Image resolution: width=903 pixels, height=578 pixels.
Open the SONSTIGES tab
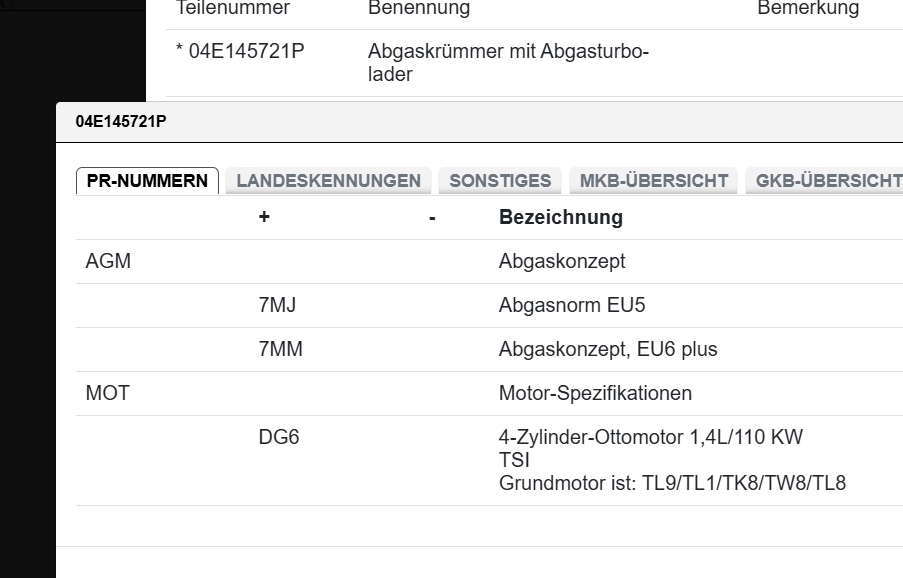point(499,180)
